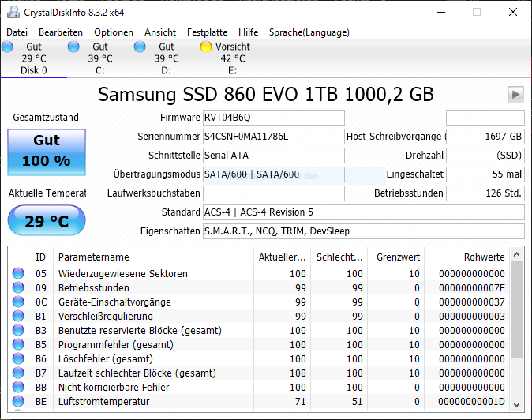Click raw value 00000000007E
This screenshot has height=420, width=532.
[x=471, y=287]
